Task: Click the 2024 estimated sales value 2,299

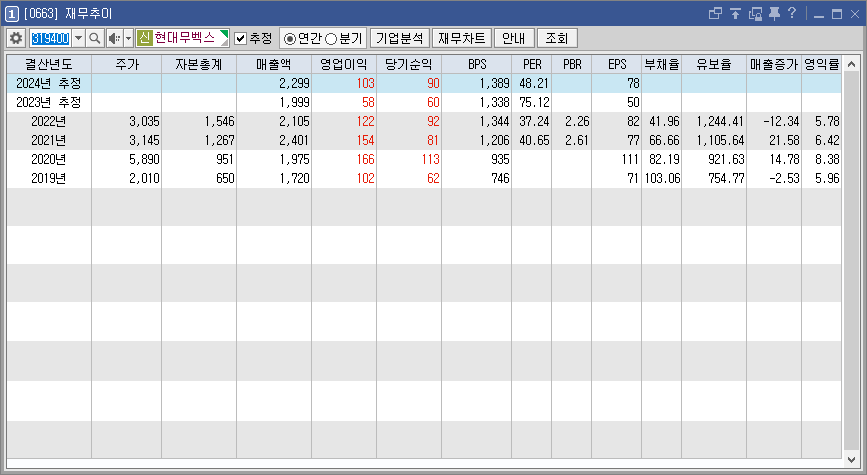Action: click(294, 83)
